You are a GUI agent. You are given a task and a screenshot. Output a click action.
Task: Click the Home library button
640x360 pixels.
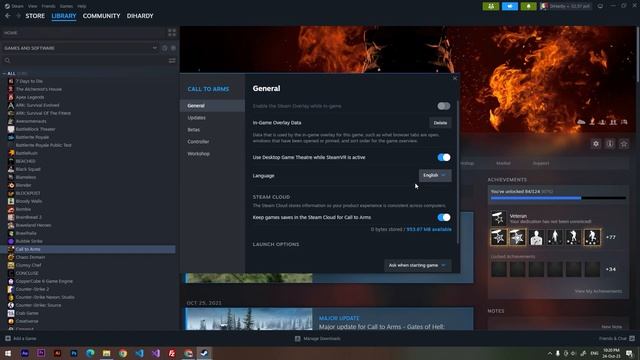click(83, 33)
